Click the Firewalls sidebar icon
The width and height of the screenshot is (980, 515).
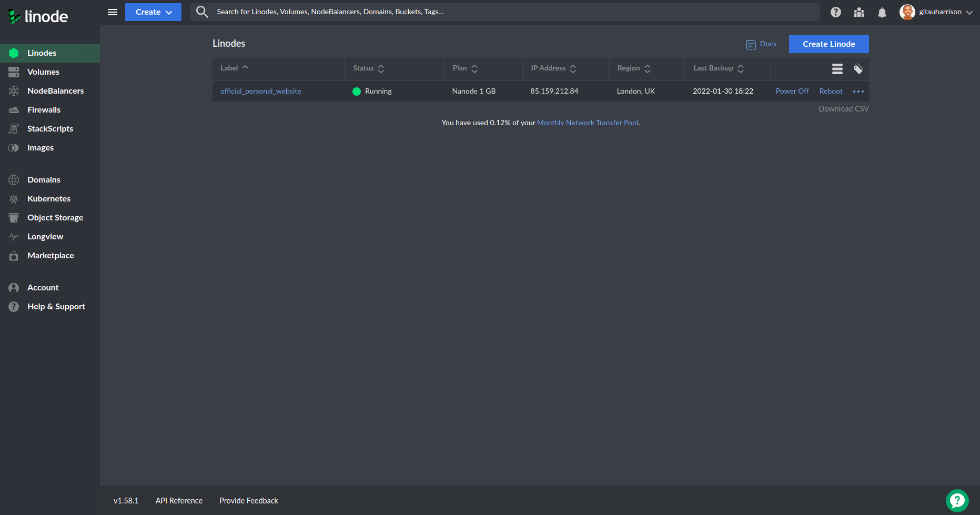coord(14,110)
